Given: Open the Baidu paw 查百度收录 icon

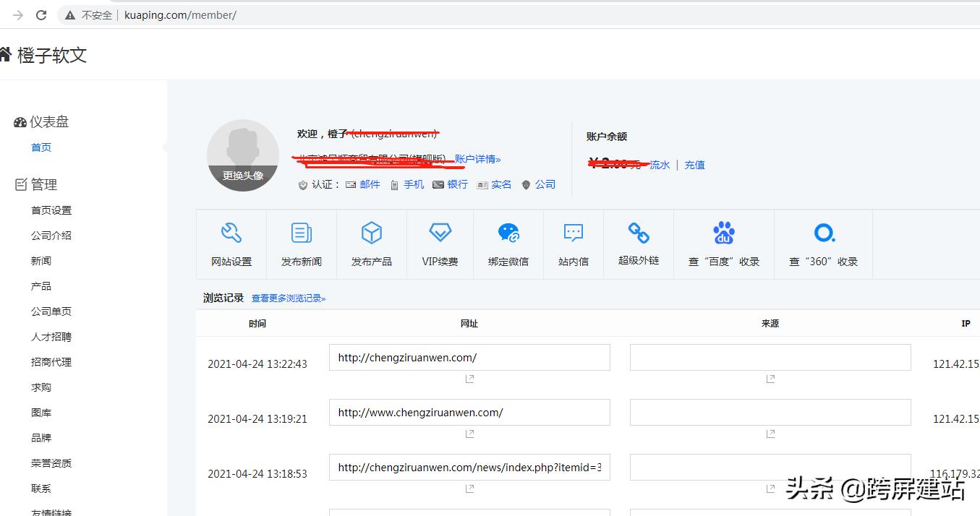Looking at the screenshot, I should pyautogui.click(x=724, y=233).
